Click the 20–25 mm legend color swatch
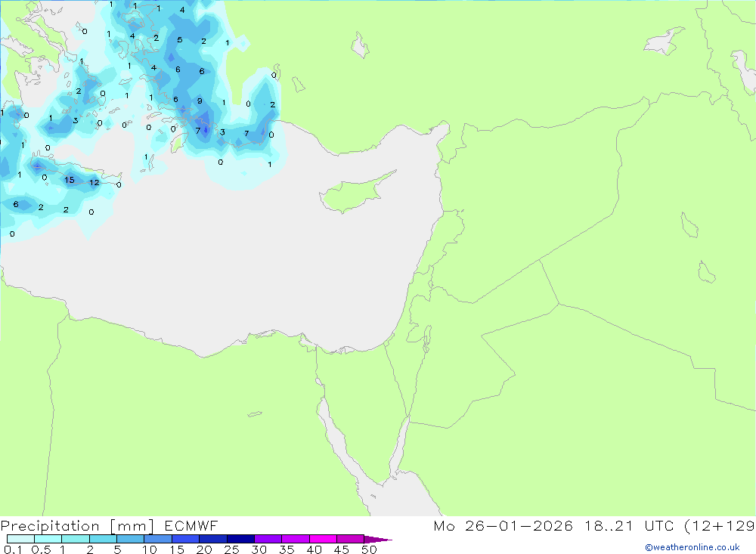 pos(212,539)
